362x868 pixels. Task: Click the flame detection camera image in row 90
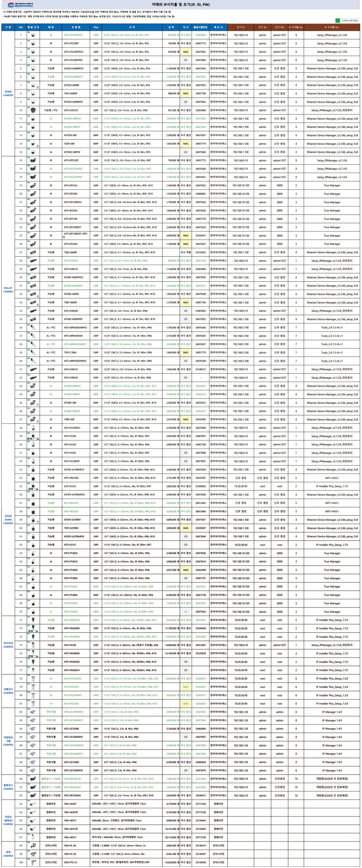[33, 779]
